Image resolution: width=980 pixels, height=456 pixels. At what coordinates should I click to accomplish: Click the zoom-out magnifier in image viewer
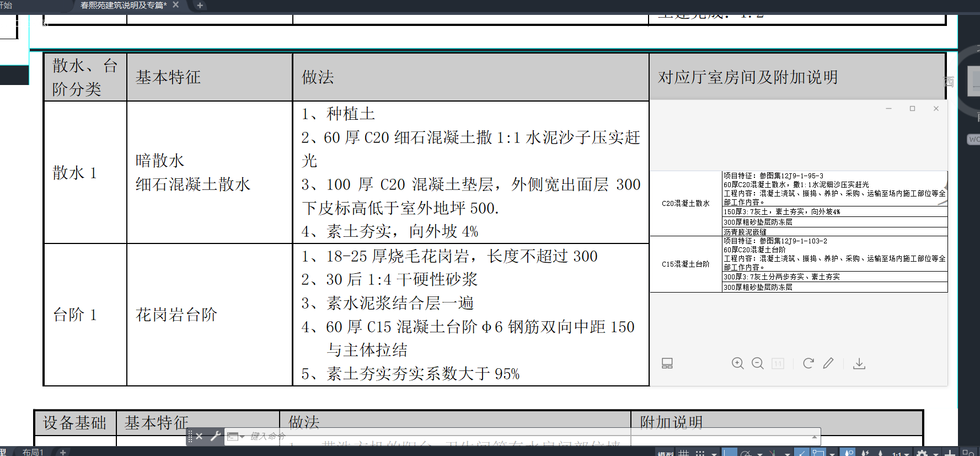758,363
